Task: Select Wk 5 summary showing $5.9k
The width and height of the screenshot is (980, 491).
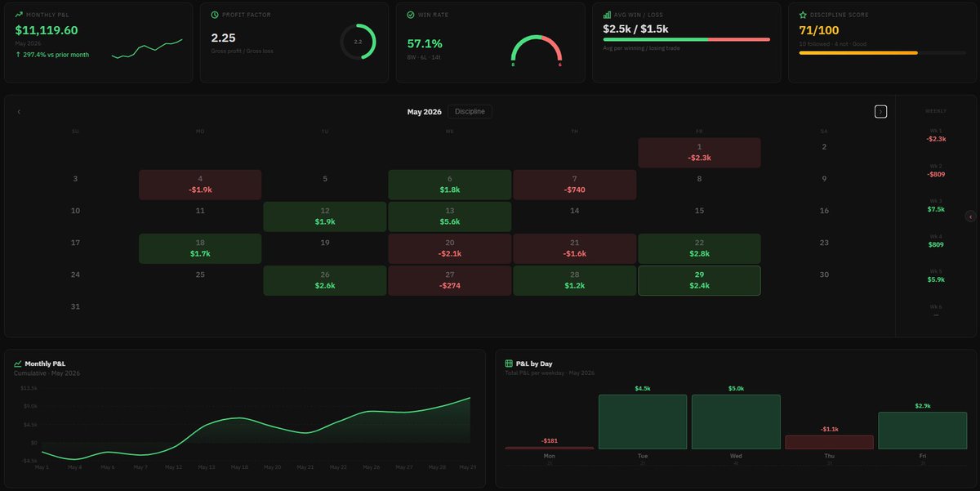Action: pyautogui.click(x=935, y=275)
